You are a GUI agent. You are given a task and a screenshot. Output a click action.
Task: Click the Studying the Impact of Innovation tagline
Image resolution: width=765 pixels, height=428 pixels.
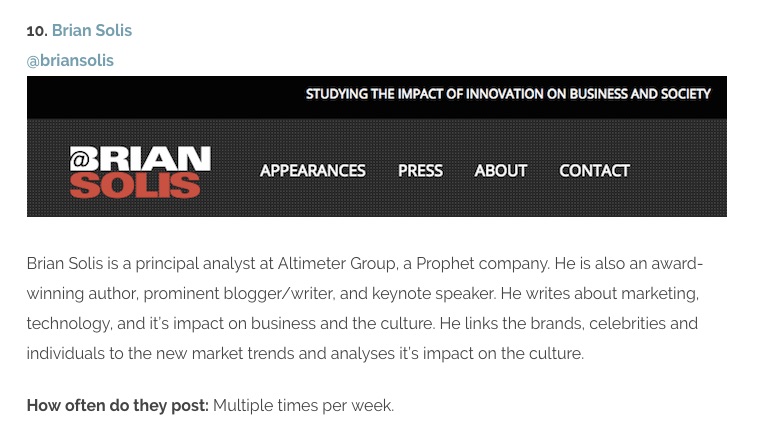(x=508, y=94)
